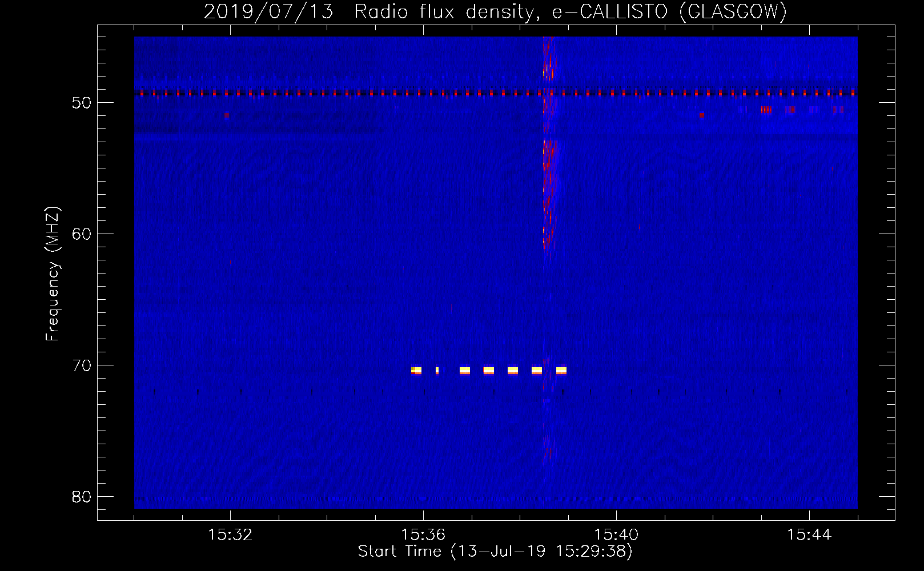The image size is (924, 571).
Task: Click the 70 MHz frequency tick label
Action: 82,365
